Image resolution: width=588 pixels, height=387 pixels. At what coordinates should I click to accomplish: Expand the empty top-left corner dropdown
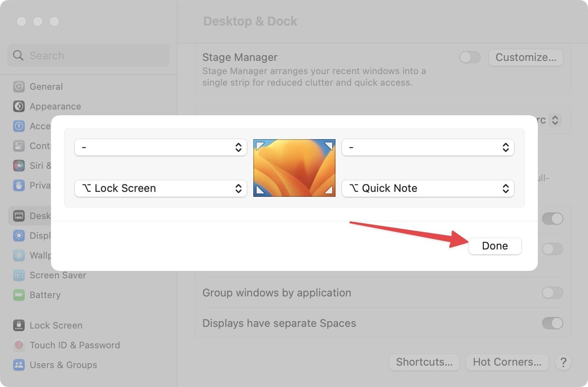(x=160, y=147)
